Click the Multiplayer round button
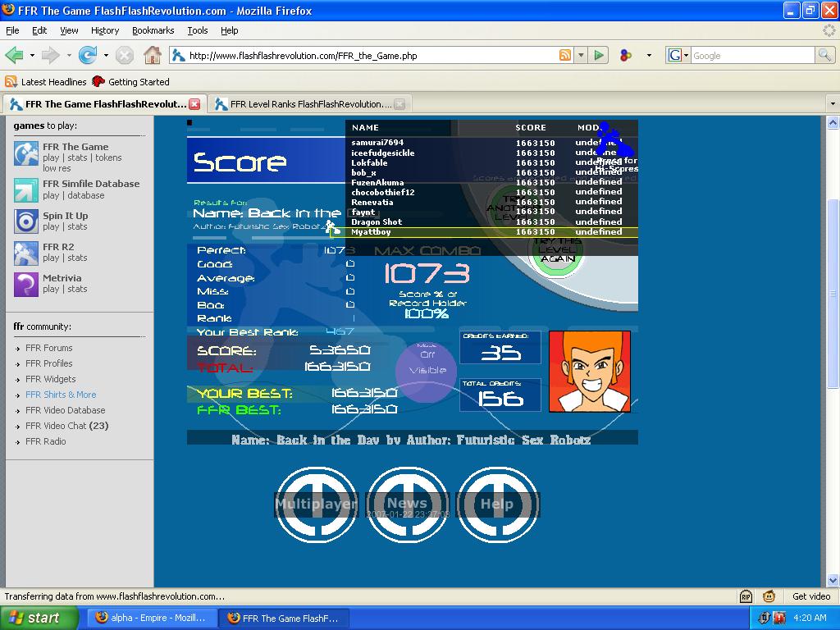840x630 pixels. click(x=316, y=504)
